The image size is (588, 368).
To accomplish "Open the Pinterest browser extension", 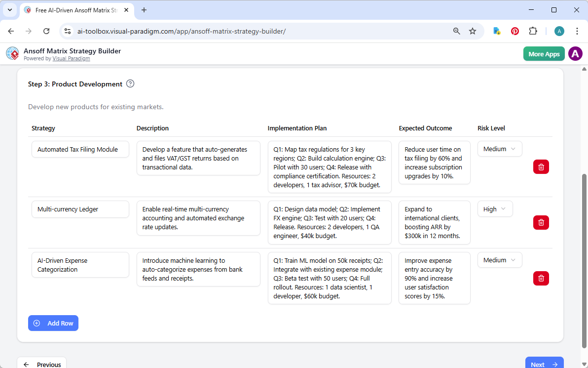I will pos(514,31).
